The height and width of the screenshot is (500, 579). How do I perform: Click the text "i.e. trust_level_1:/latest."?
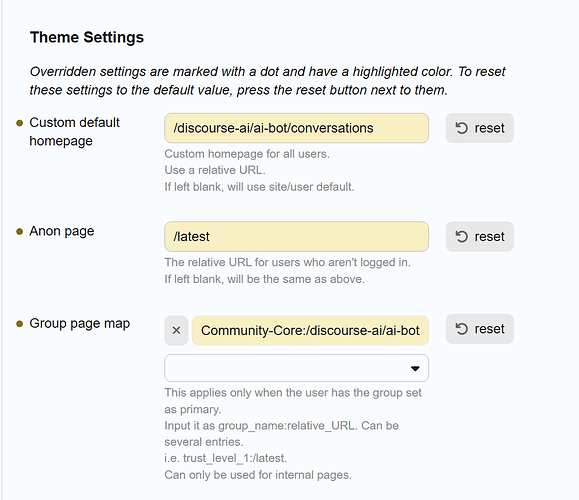226,458
